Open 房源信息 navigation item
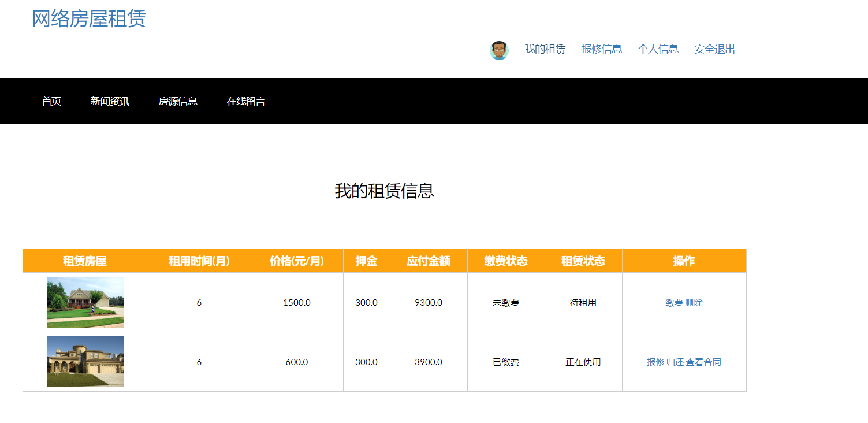 [x=178, y=101]
